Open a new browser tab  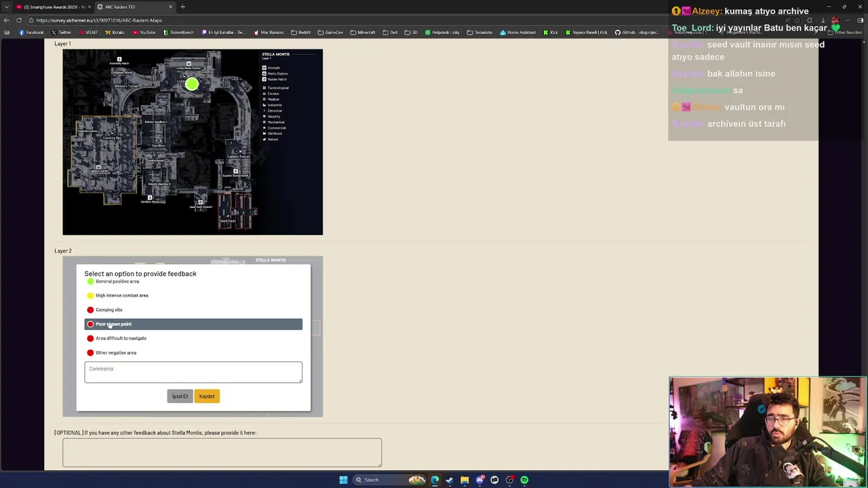click(x=183, y=7)
